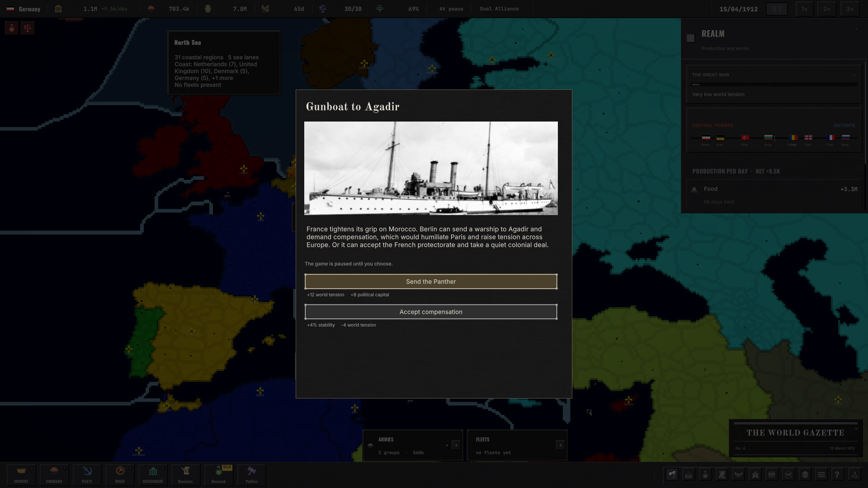The width and height of the screenshot is (868, 488).
Task: Set game speed to 1x
Action: coord(804,9)
